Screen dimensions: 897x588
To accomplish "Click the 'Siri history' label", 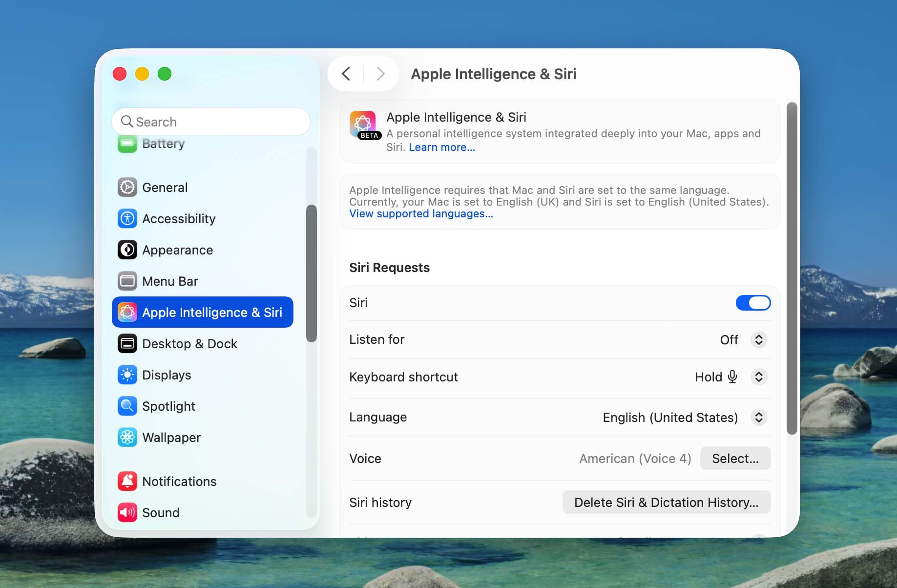I will 380,503.
